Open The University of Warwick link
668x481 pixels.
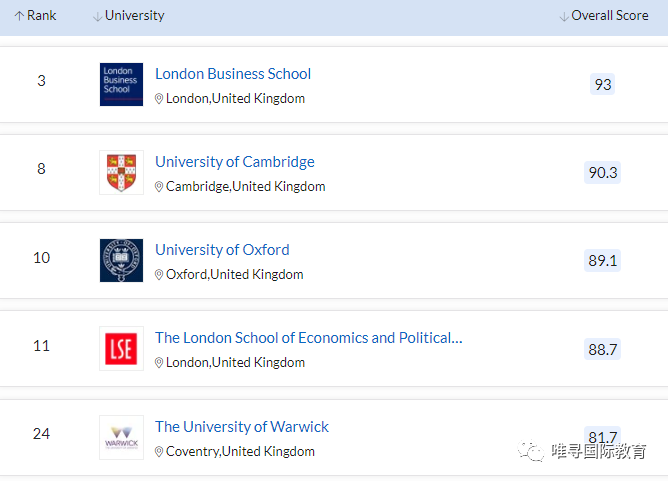242,427
